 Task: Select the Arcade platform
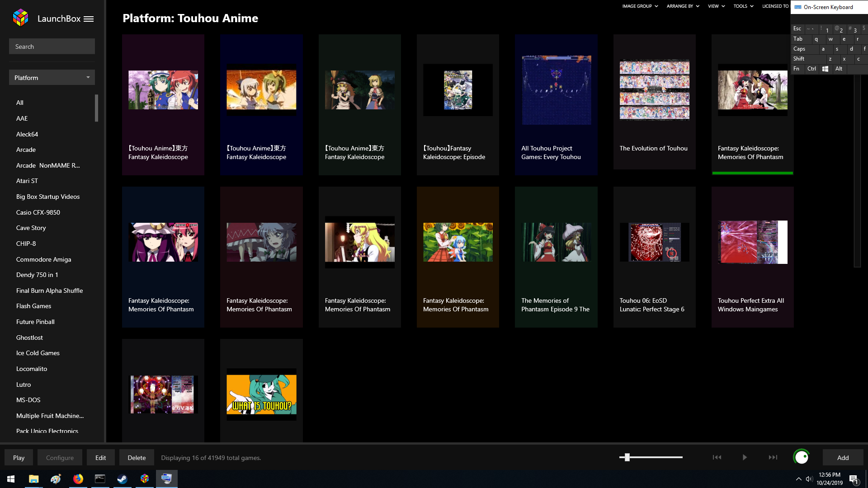(x=26, y=150)
